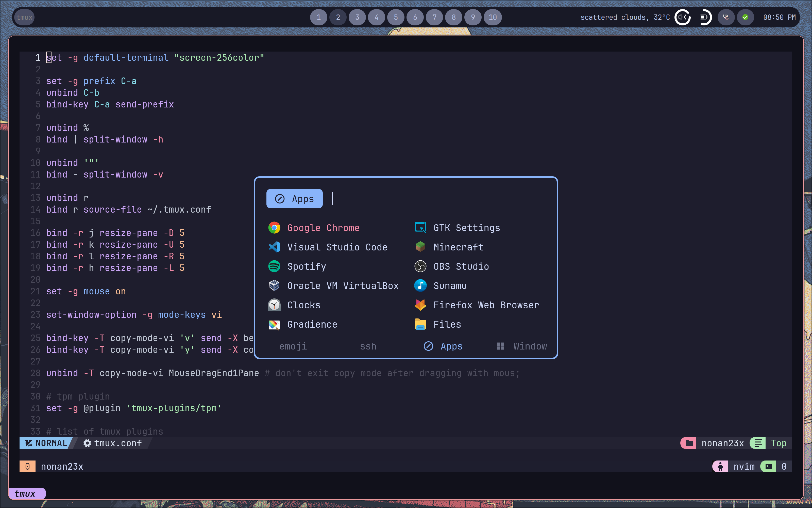Open Gradience from the launcher
Screen dimensions: 812x508
pos(338,325)
